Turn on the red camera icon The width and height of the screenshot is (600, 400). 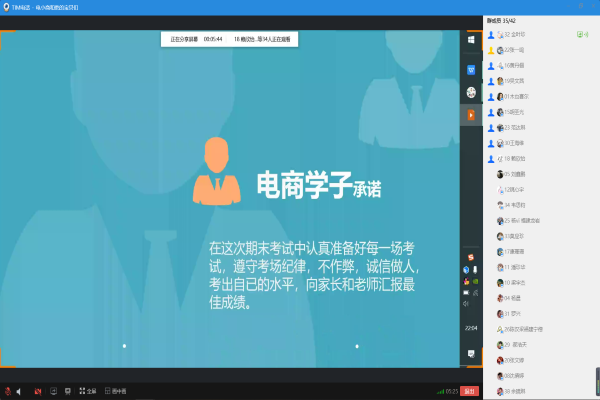(x=38, y=391)
